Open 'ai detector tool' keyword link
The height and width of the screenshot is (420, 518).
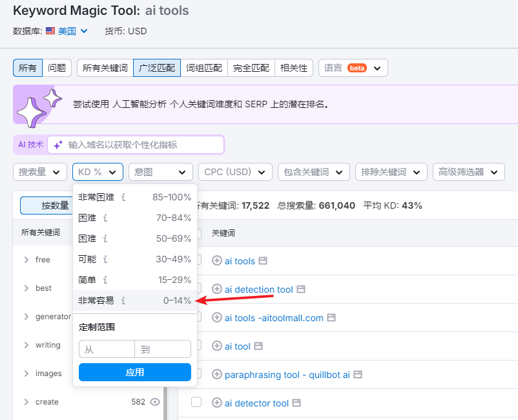[x=256, y=403]
